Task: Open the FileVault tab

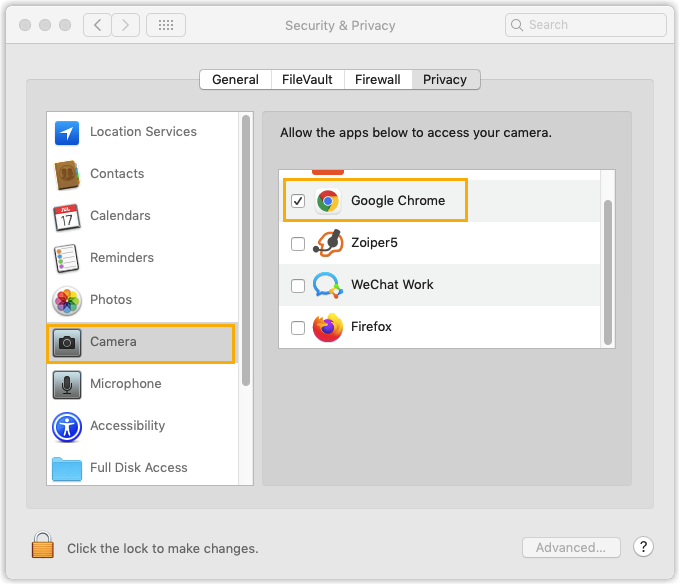Action: click(307, 79)
